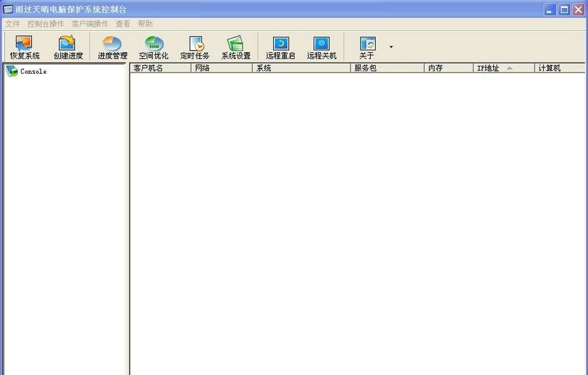
Task: Open the 查看 (View) menu
Action: pyautogui.click(x=123, y=24)
